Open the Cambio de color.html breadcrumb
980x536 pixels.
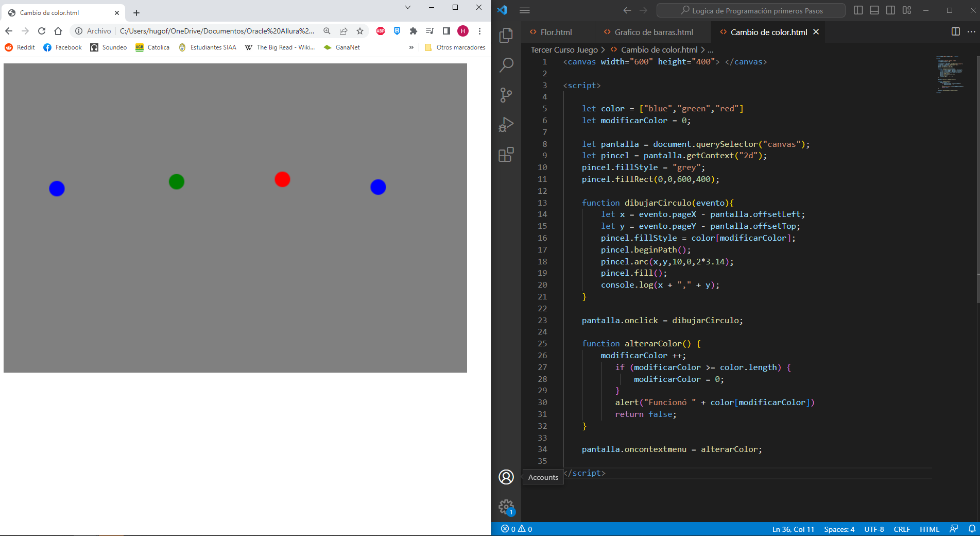pyautogui.click(x=659, y=49)
